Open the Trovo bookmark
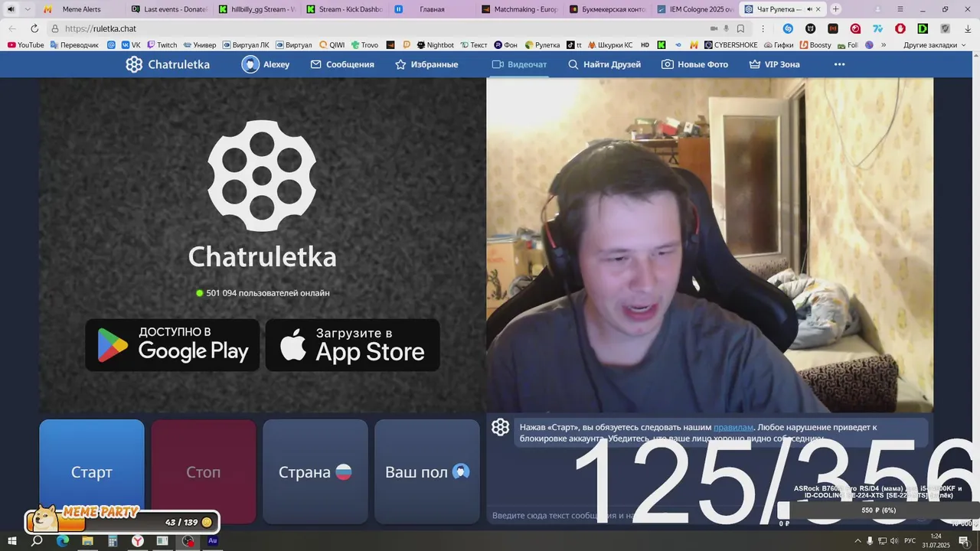The width and height of the screenshot is (980, 551). point(364,45)
